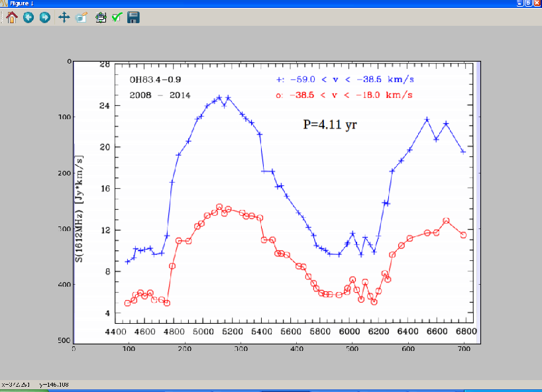The image size is (542, 392).
Task: Click the "P=4.11 yr" period annotation
Action: tap(330, 124)
